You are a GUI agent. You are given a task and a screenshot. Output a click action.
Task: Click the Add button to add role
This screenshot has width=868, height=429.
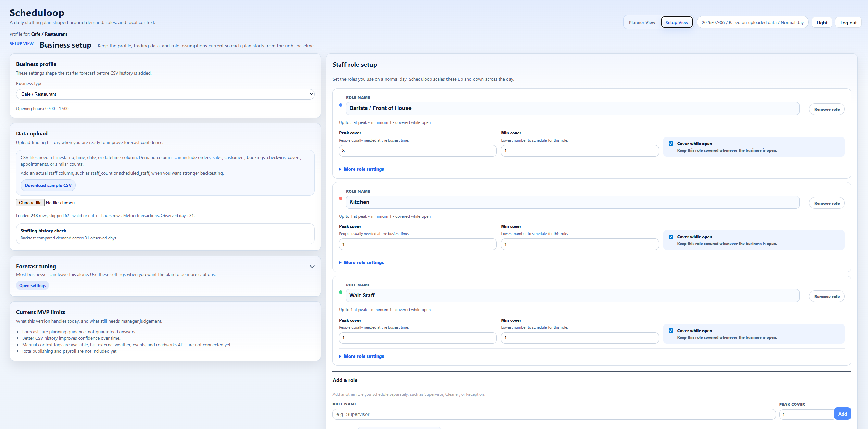(x=842, y=414)
